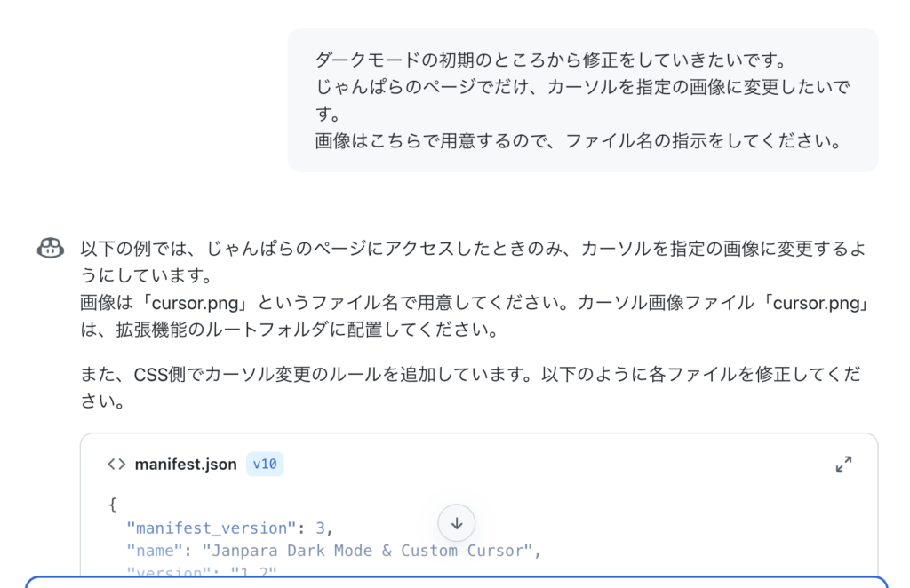Click the Copilot avatar icon beside the response
Screen dimensions: 910x588
[51, 248]
